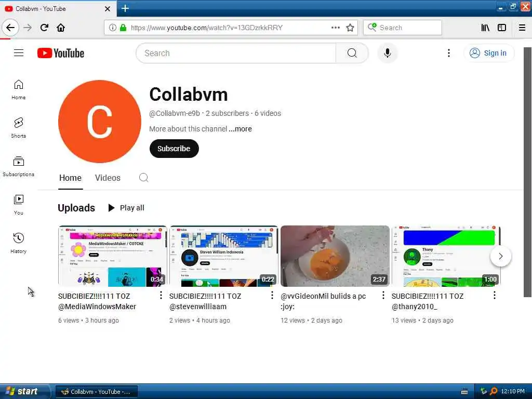Click the 12:10 PM taskbar clock
This screenshot has width=532, height=399.
pyautogui.click(x=513, y=392)
